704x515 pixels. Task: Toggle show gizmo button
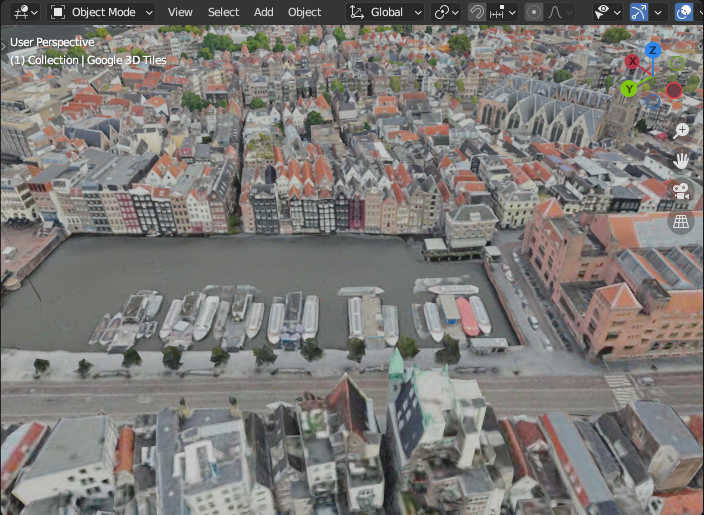639,12
